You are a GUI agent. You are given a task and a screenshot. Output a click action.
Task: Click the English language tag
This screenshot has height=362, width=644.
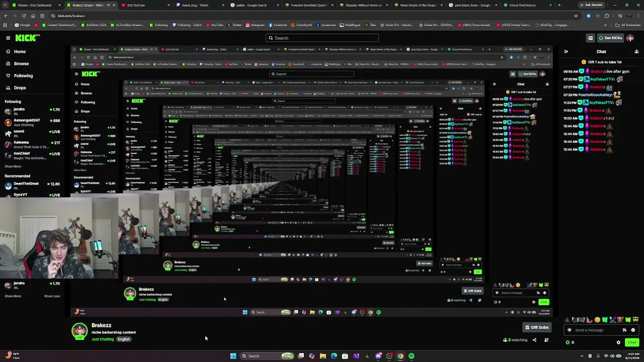[124, 339]
